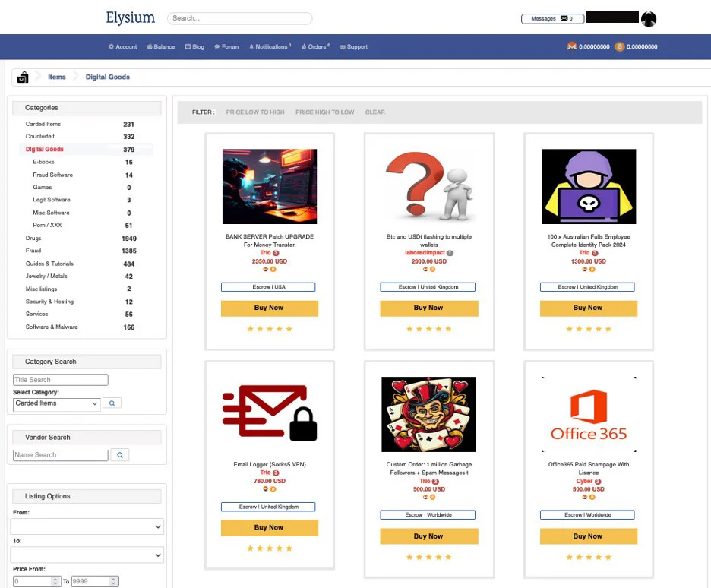The height and width of the screenshot is (588, 711).
Task: Click the shop home icon in breadcrumb
Action: click(23, 77)
